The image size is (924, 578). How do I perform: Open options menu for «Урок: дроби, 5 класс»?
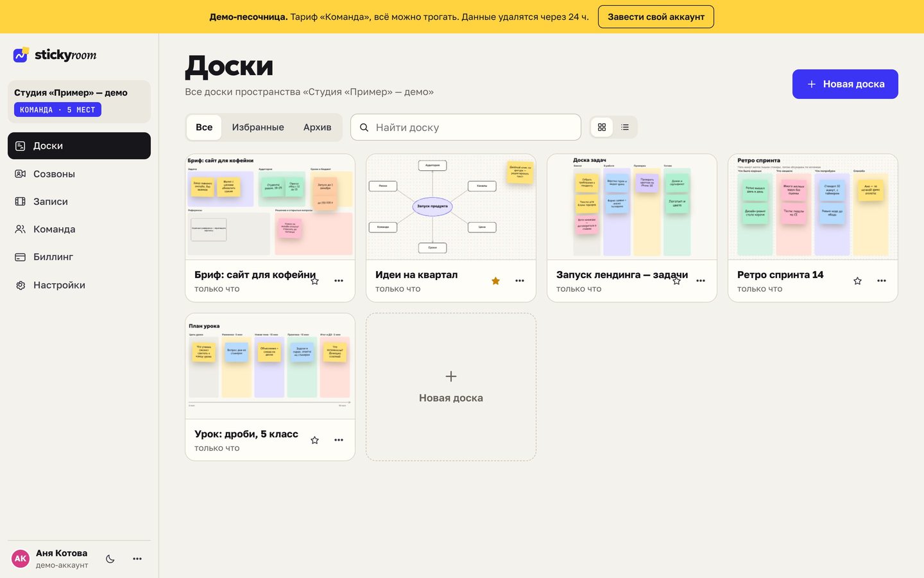coord(339,440)
